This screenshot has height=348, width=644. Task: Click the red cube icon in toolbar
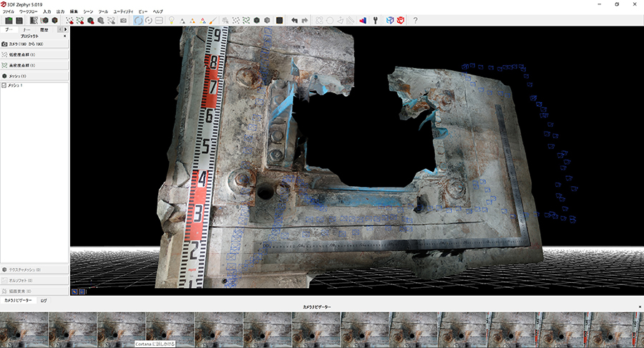(x=401, y=20)
